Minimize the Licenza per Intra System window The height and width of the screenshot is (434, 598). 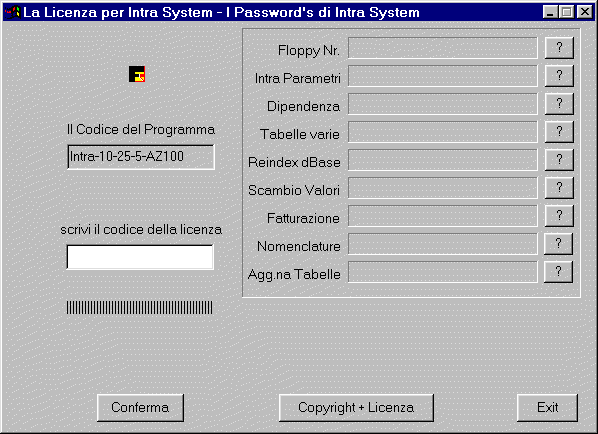(550, 12)
